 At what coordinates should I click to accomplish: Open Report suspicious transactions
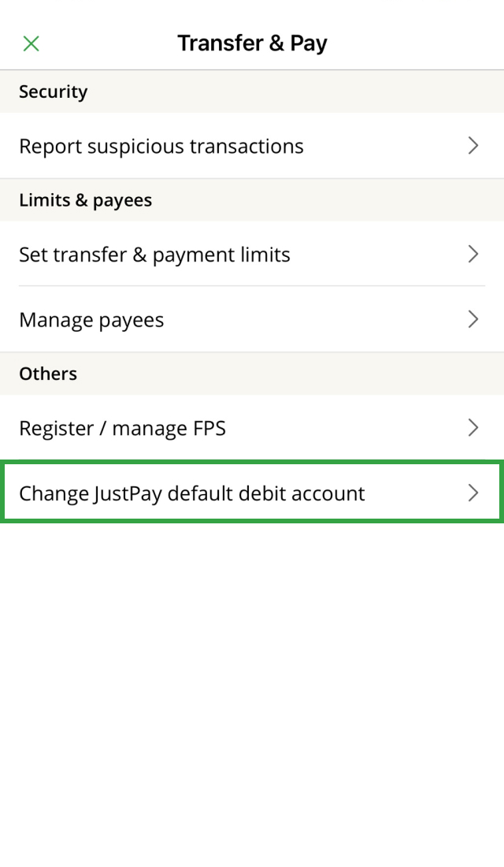coord(161,146)
